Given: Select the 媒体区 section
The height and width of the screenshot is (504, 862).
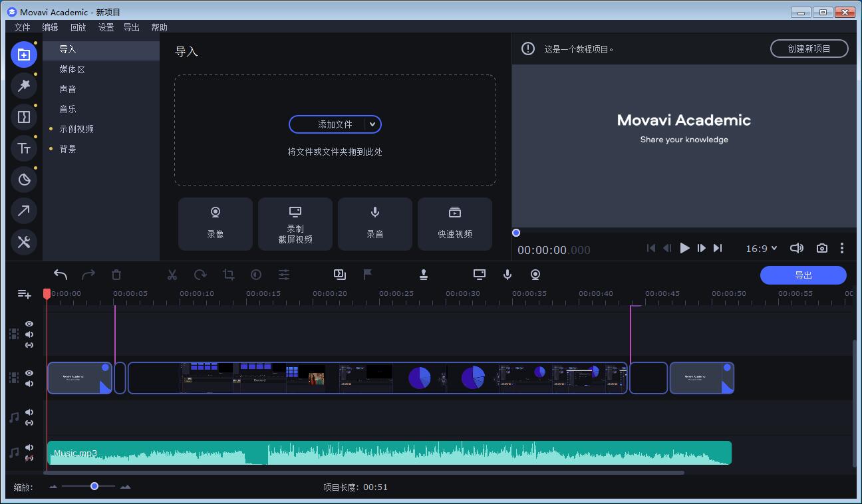Looking at the screenshot, I should (101, 69).
